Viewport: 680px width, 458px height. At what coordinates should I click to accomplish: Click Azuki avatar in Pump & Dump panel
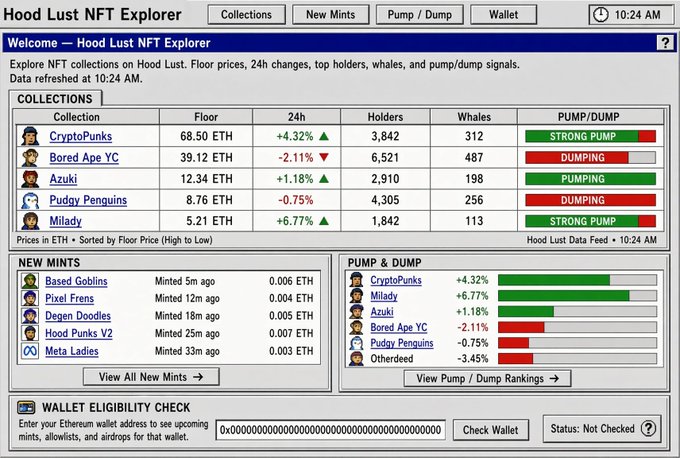point(356,311)
